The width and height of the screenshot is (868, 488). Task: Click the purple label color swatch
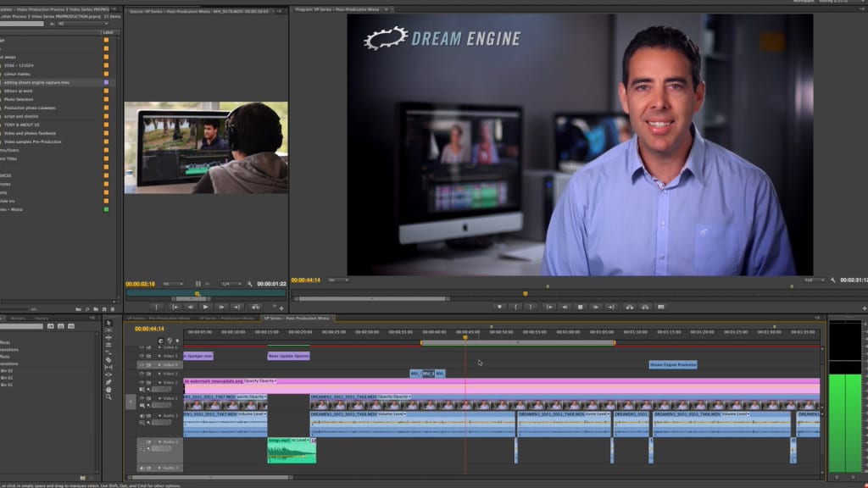106,82
